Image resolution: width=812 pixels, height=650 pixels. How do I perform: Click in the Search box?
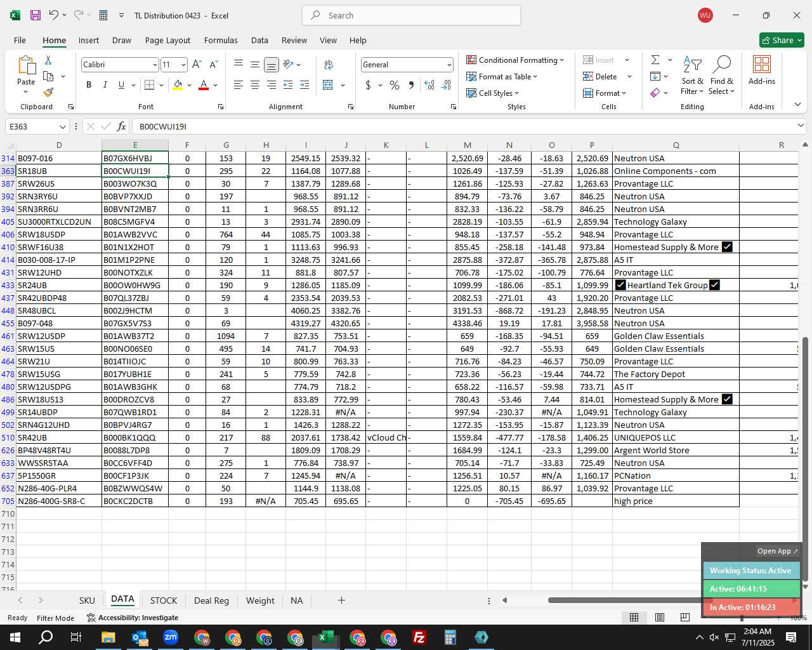pyautogui.click(x=411, y=15)
